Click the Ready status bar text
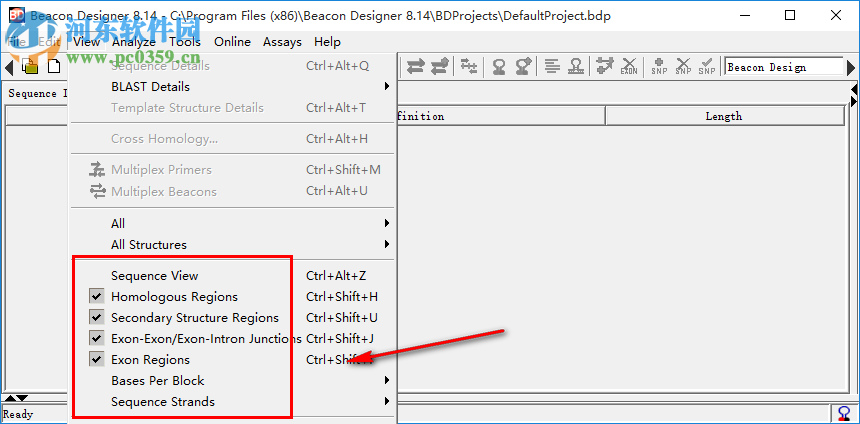 coord(18,414)
